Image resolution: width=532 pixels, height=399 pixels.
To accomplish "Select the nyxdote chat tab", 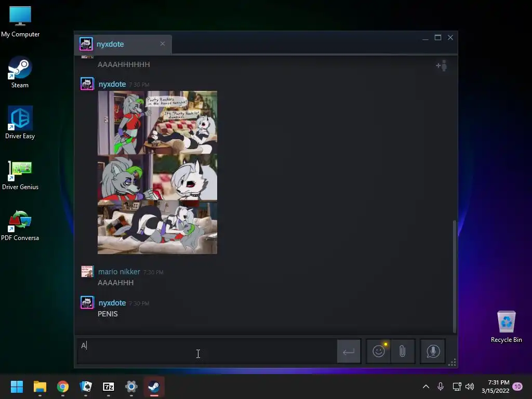I will 123,44.
